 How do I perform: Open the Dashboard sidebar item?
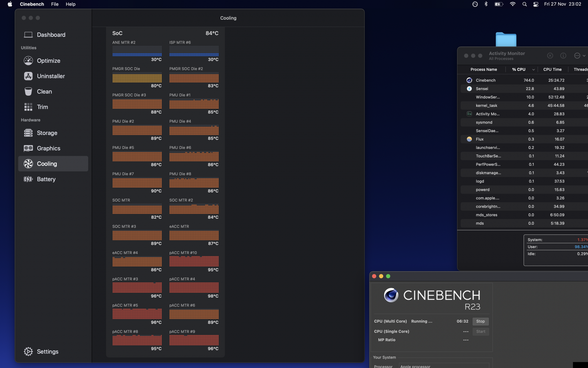click(x=51, y=35)
